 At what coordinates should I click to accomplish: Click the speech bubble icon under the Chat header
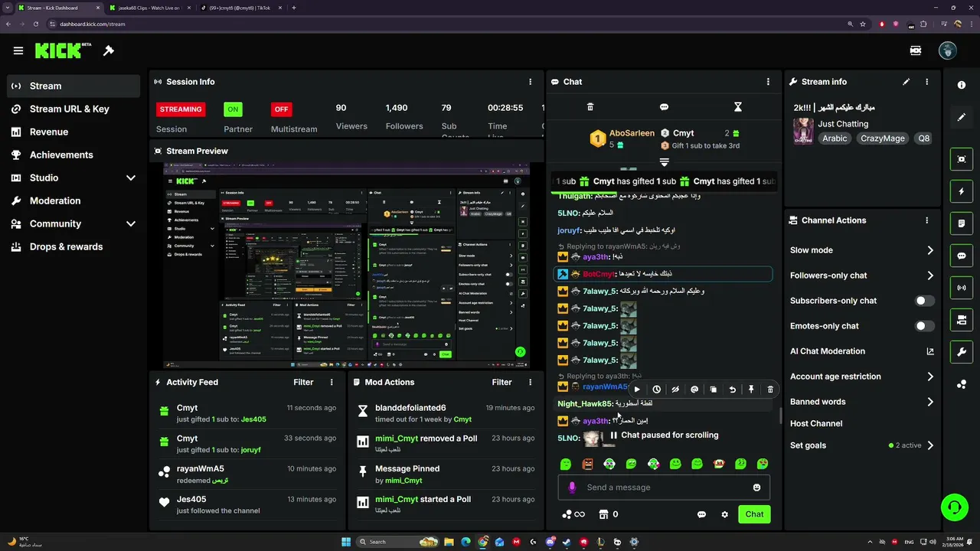[x=664, y=107]
